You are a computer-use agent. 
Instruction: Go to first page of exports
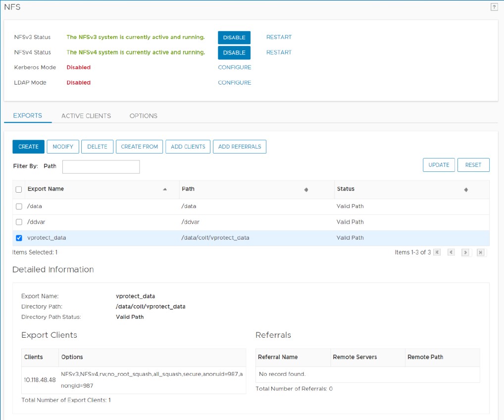[x=437, y=253]
